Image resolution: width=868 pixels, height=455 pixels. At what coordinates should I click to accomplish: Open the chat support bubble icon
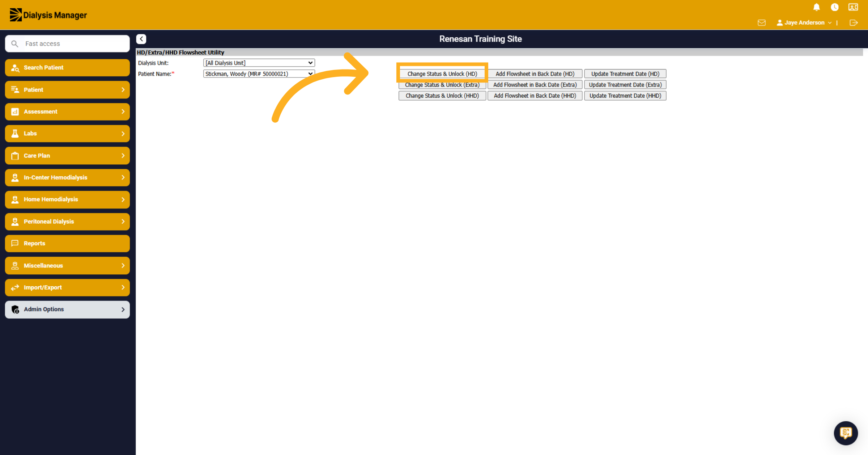(846, 433)
